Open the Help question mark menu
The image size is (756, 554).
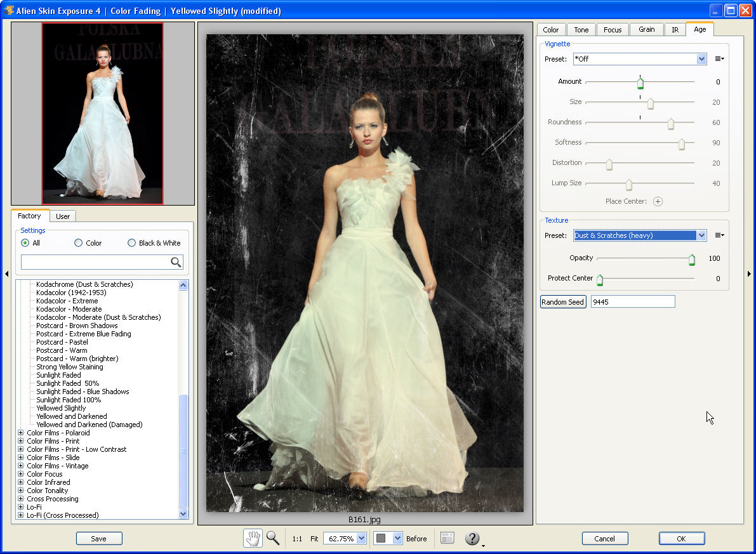click(x=472, y=538)
